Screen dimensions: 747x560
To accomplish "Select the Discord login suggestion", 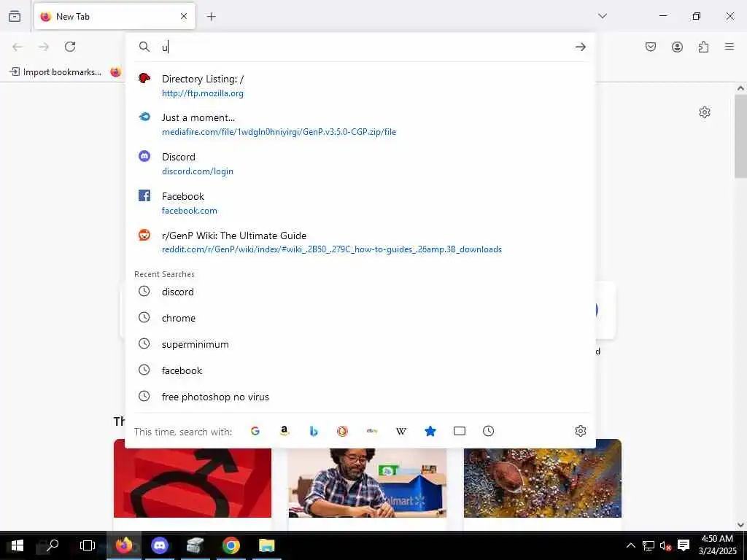I will click(360, 164).
